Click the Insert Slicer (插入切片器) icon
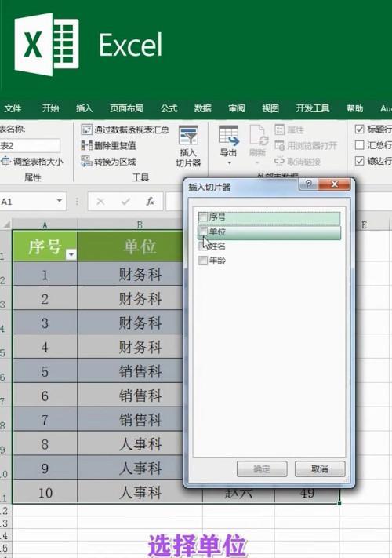 pyautogui.click(x=188, y=136)
